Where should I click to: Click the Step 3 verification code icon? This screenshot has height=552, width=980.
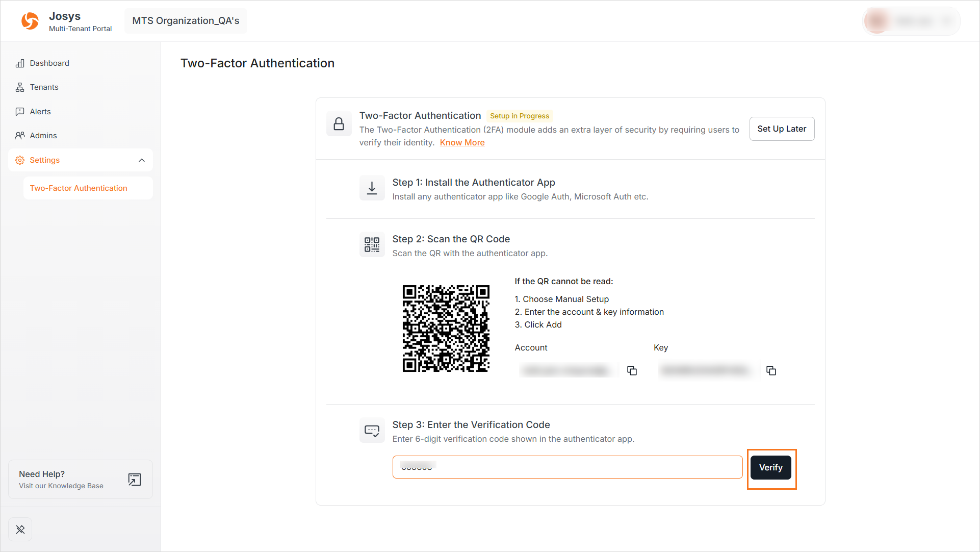(x=372, y=431)
